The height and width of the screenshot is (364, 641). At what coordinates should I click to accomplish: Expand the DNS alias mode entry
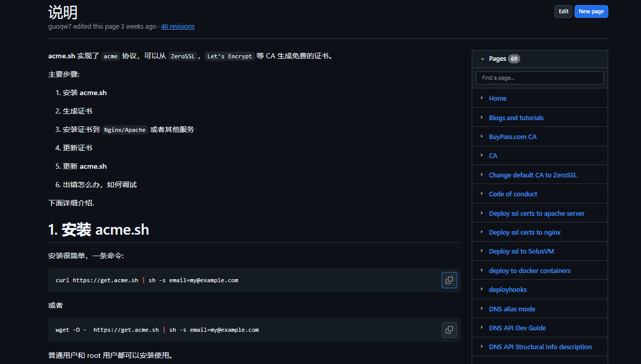pyautogui.click(x=482, y=309)
